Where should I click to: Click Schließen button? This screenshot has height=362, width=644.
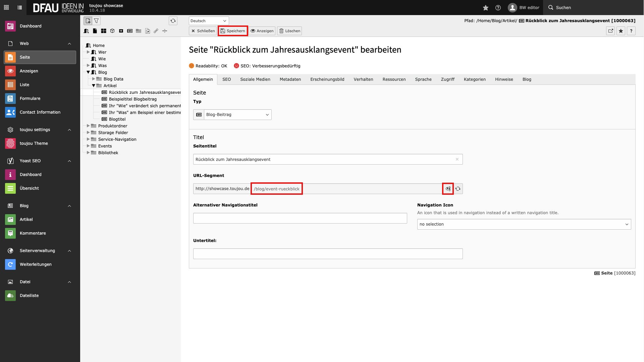(x=203, y=31)
